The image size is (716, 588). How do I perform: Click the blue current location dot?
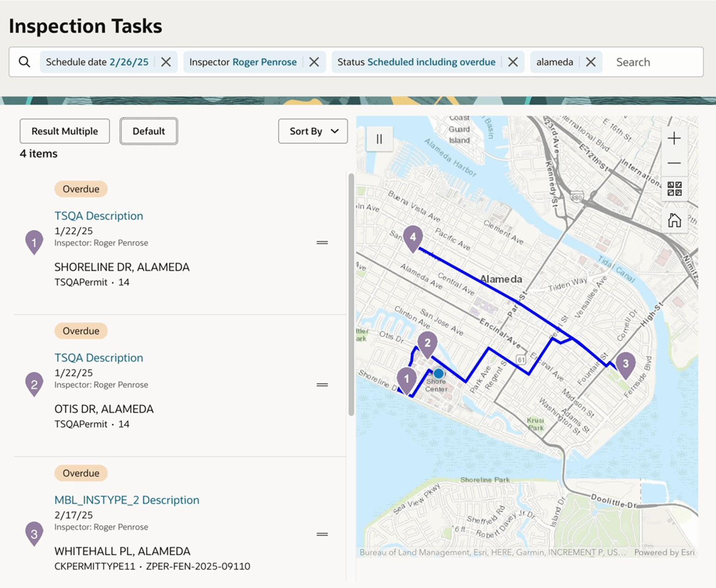438,373
